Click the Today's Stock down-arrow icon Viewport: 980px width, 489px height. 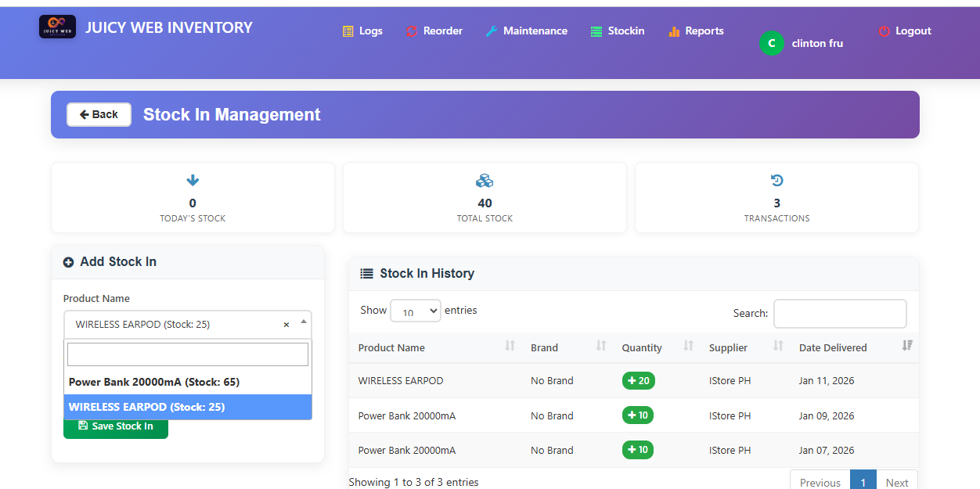[x=193, y=179]
